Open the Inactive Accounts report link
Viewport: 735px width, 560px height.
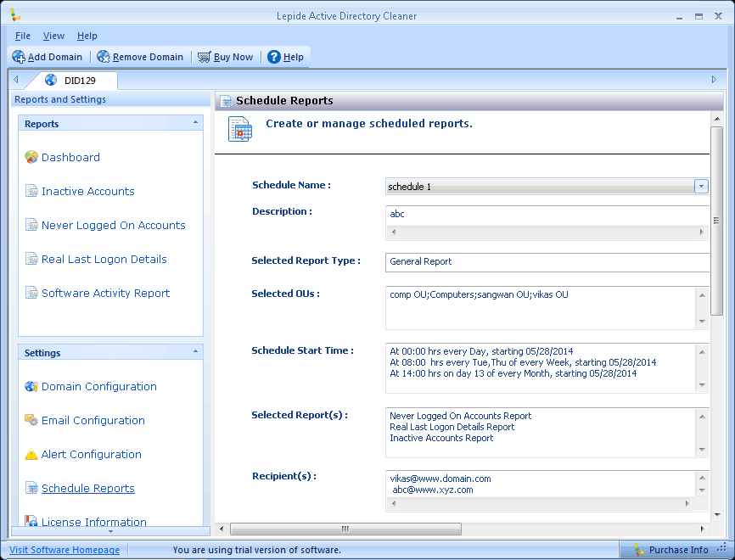tap(88, 191)
